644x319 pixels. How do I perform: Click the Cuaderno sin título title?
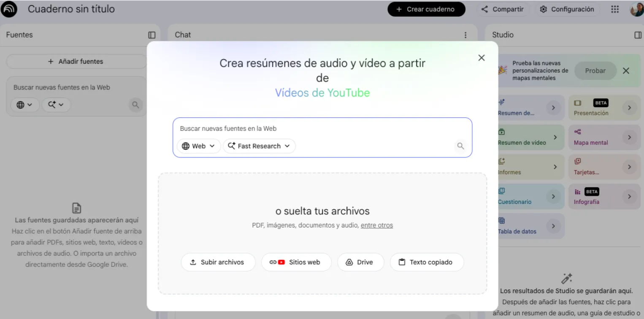pyautogui.click(x=71, y=9)
